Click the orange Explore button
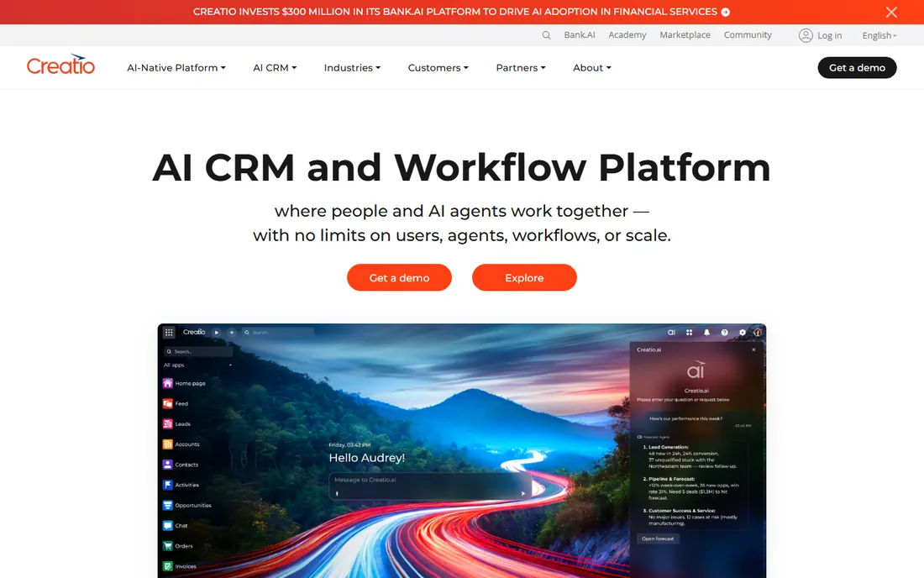Screen dimensions: 924x578 (x=524, y=277)
